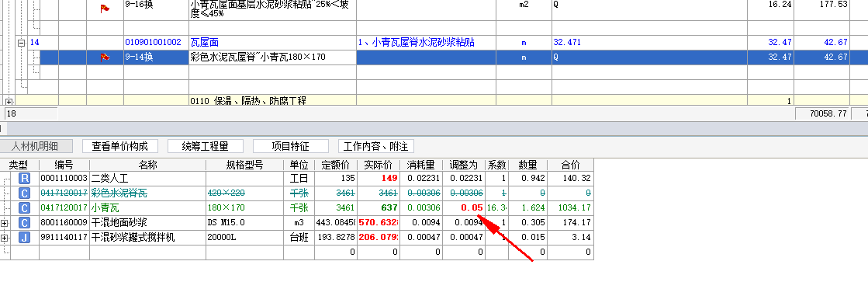
Task: Click the 调整为 column header
Action: (x=464, y=165)
